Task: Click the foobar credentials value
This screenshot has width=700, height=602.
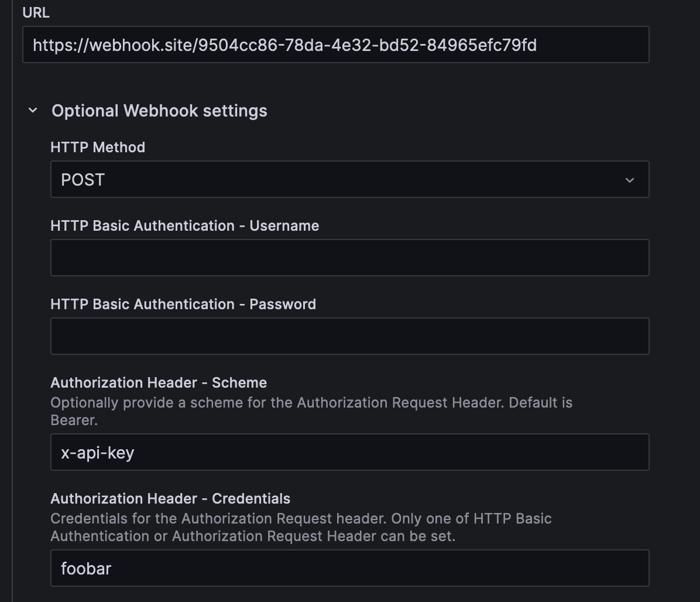Action: click(x=85, y=568)
